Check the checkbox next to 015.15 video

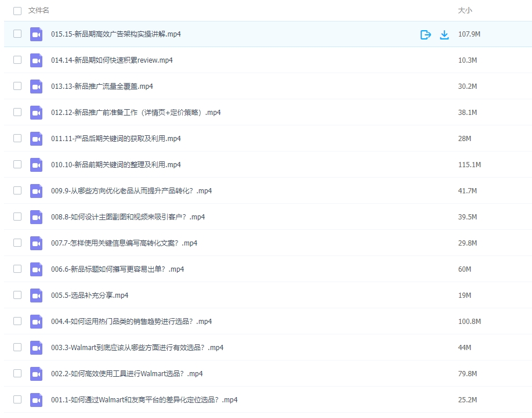tap(17, 34)
